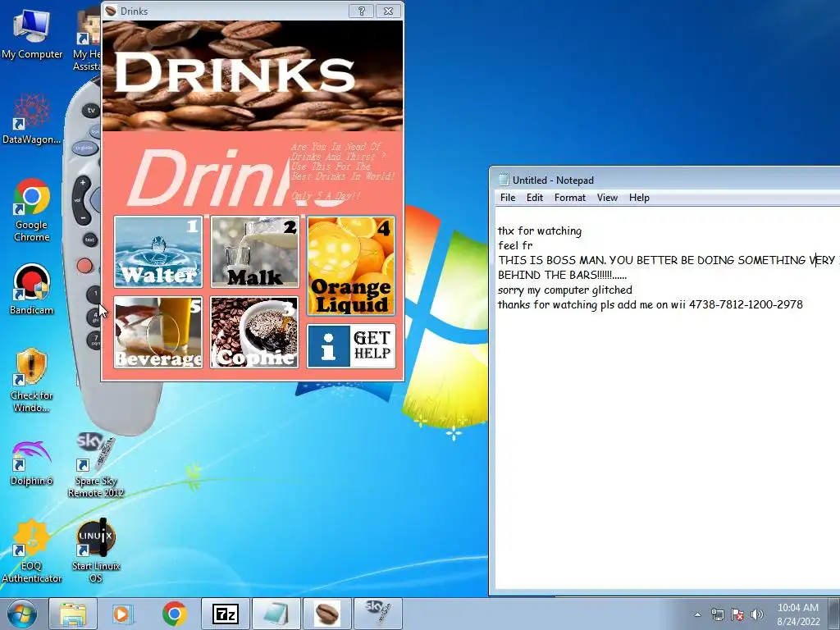Open the View menu in Notepad
Image resolution: width=840 pixels, height=630 pixels.
click(x=607, y=198)
